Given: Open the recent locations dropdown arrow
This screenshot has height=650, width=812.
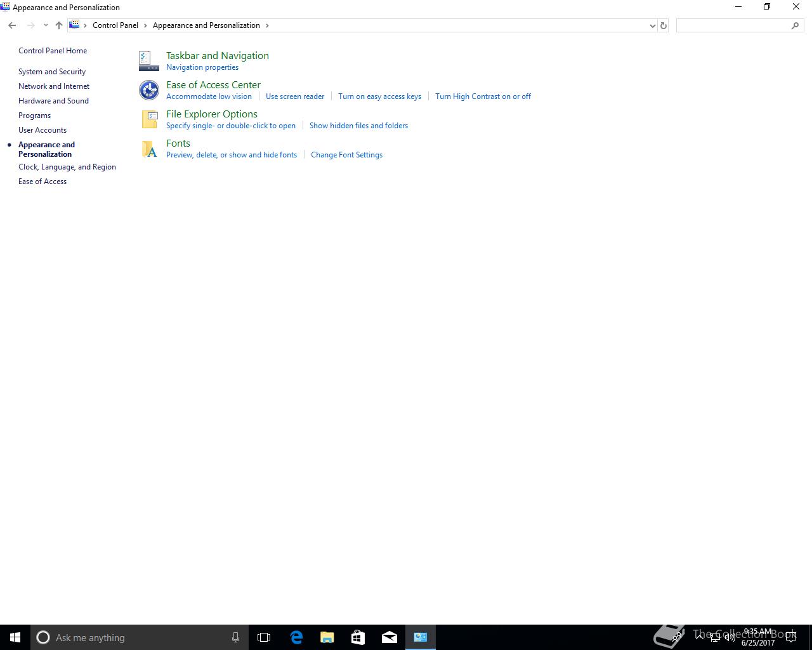Looking at the screenshot, I should [46, 25].
